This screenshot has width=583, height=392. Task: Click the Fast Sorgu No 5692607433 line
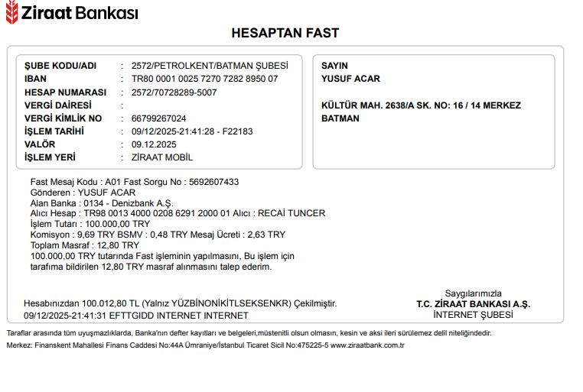135,182
